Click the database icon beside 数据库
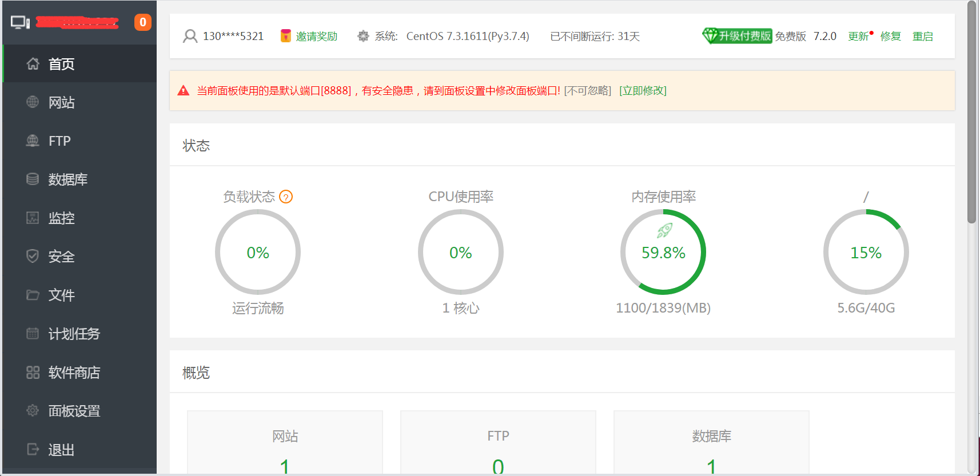Image resolution: width=980 pixels, height=476 pixels. 33,179
